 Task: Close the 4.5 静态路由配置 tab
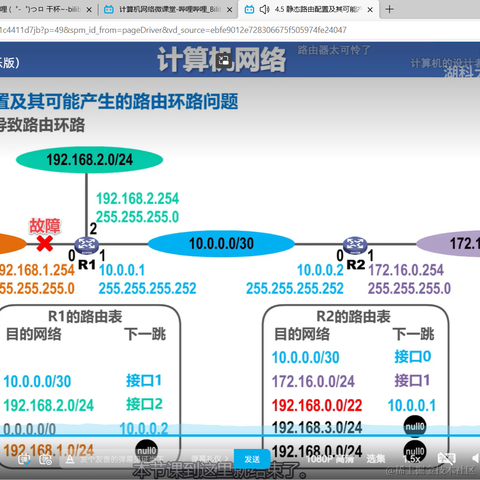[x=370, y=10]
